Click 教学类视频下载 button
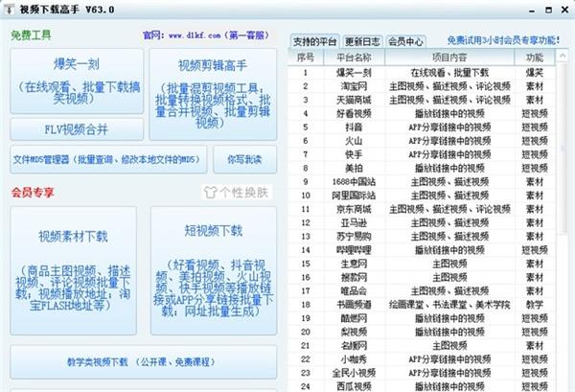 pyautogui.click(x=144, y=362)
